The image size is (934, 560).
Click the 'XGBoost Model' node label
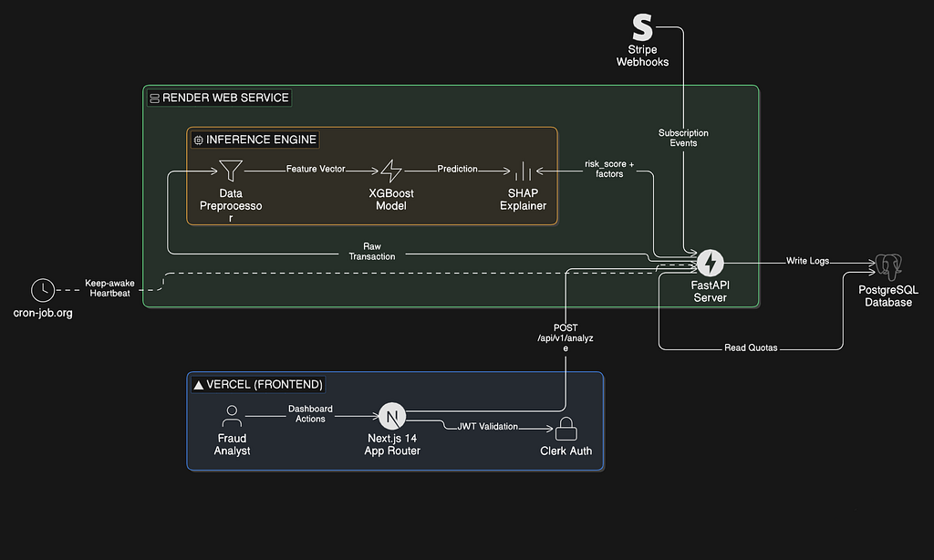(391, 200)
